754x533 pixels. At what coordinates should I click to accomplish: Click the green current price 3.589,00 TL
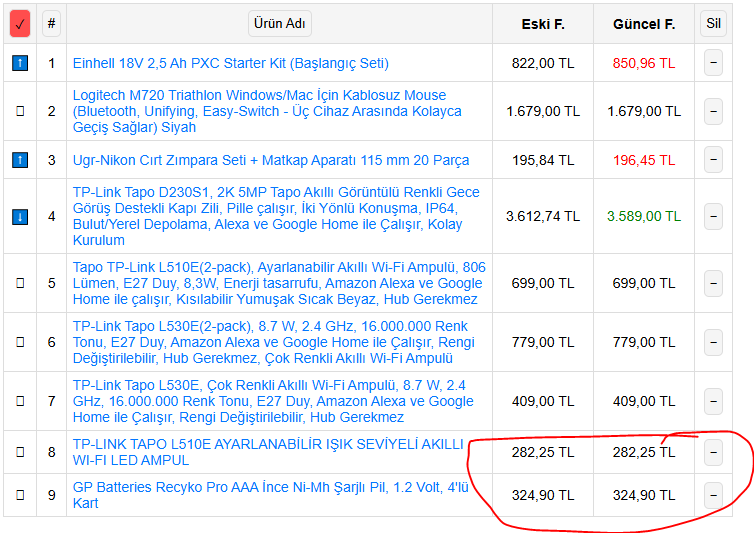[x=644, y=216]
